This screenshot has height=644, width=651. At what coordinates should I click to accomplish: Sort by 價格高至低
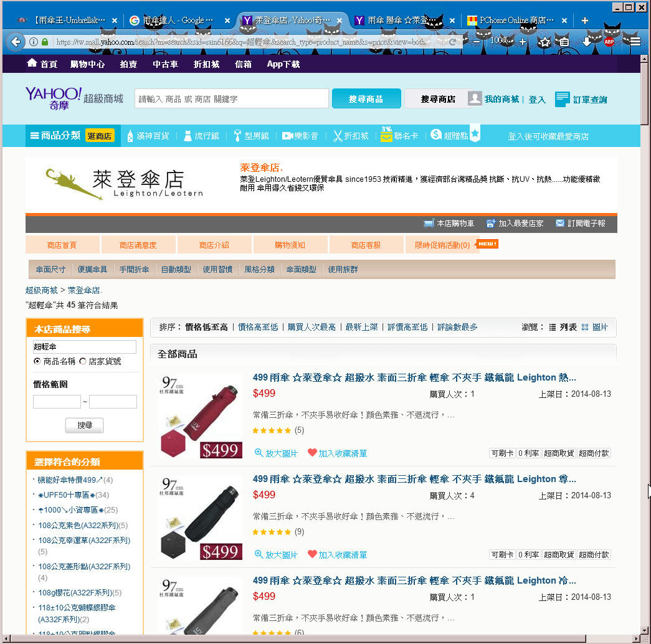click(259, 327)
